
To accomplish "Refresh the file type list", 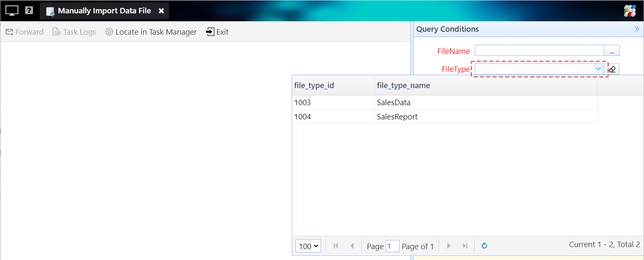I will (x=484, y=246).
